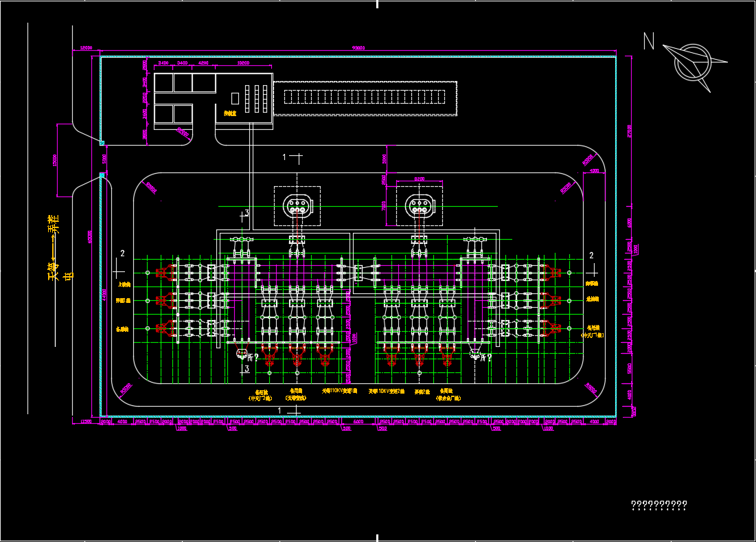Click the 6000 dimension at bottom center

click(358, 422)
